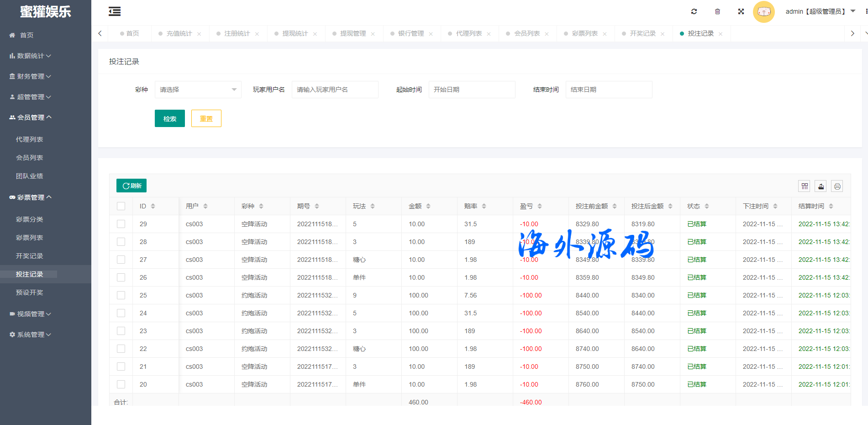868x425 pixels.
Task: Open the 彩种 请选择 dropdown
Action: click(198, 90)
